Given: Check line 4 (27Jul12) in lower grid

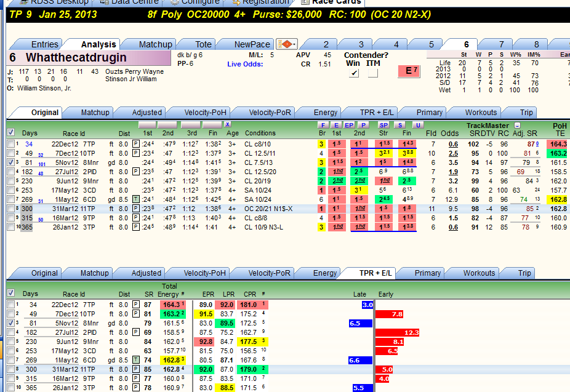Looking at the screenshot, I should tap(11, 332).
